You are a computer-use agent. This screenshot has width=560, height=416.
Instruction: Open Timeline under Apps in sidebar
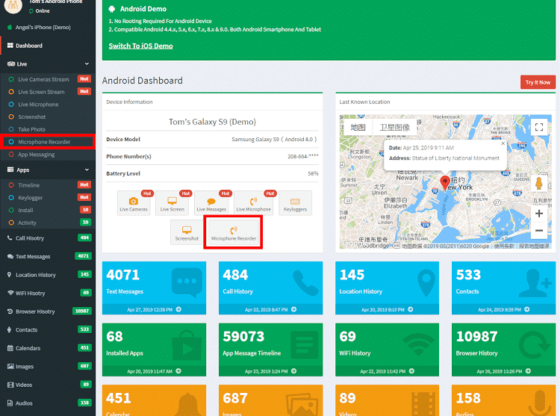point(48,185)
